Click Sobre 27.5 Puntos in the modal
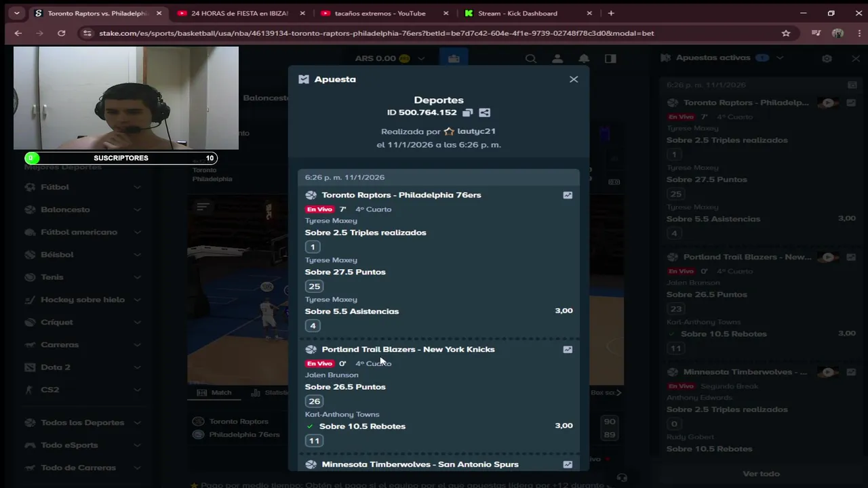868x488 pixels. tap(345, 272)
